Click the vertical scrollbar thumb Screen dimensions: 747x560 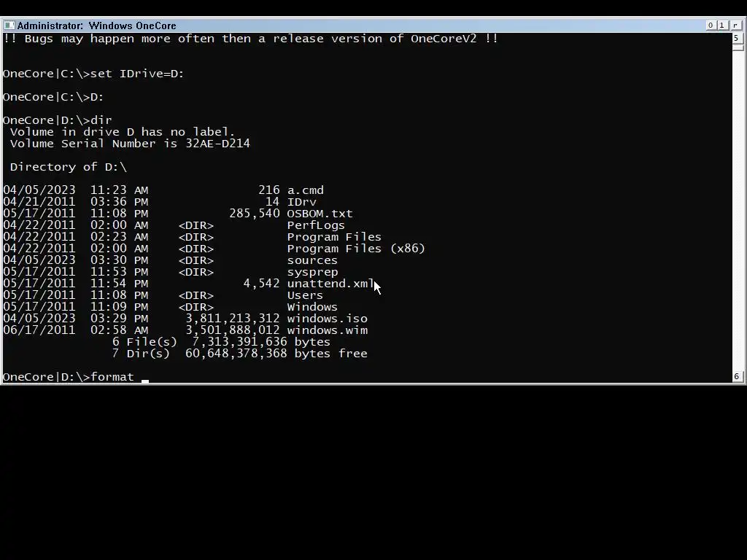point(738,47)
